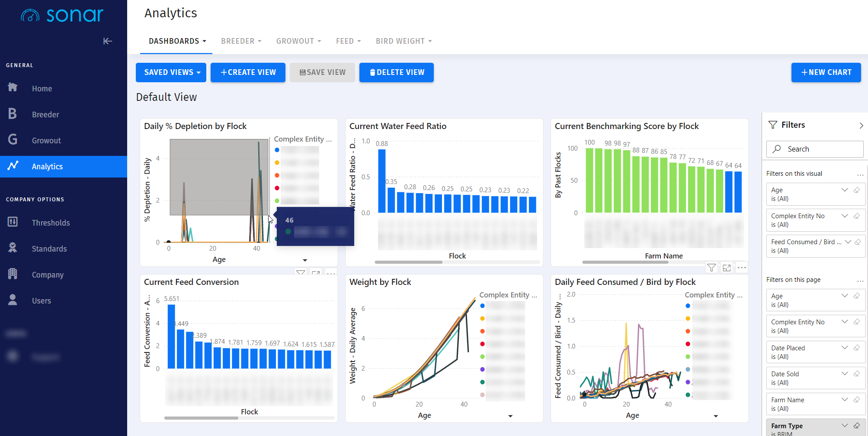Open Users via its person icon
Image resolution: width=868 pixels, height=436 pixels.
[x=13, y=300]
